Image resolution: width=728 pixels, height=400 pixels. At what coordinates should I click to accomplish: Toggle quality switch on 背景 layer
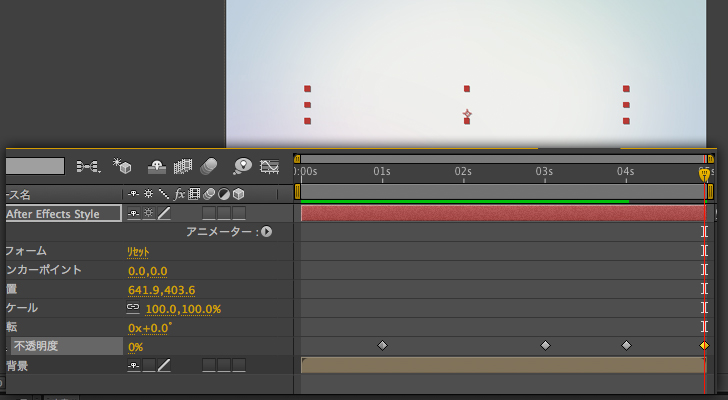click(x=164, y=365)
